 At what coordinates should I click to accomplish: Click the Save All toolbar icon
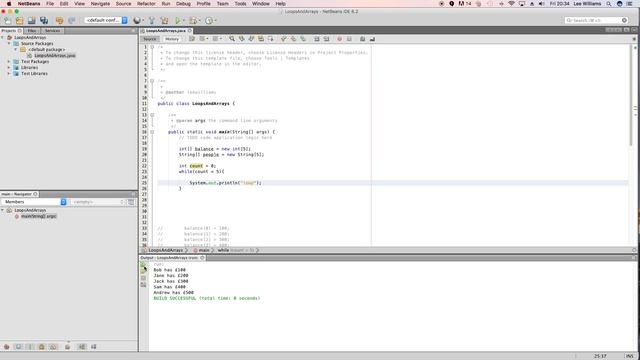pyautogui.click(x=44, y=20)
